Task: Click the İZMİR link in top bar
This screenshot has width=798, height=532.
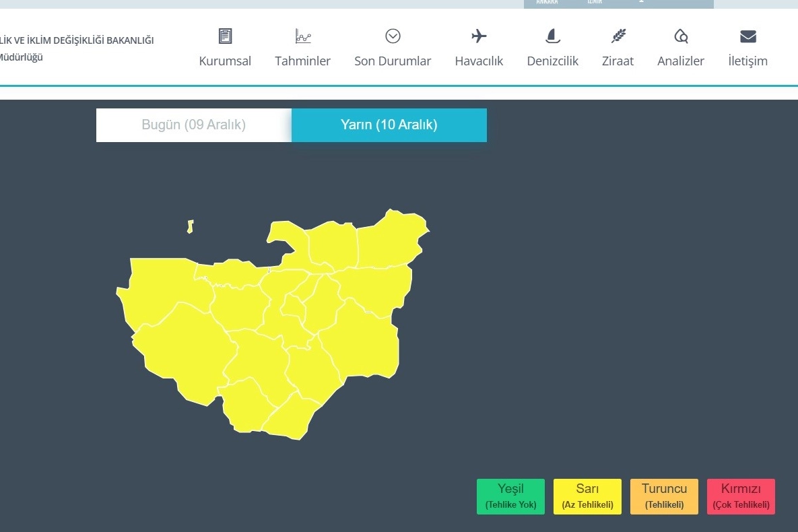Action: coord(594,3)
